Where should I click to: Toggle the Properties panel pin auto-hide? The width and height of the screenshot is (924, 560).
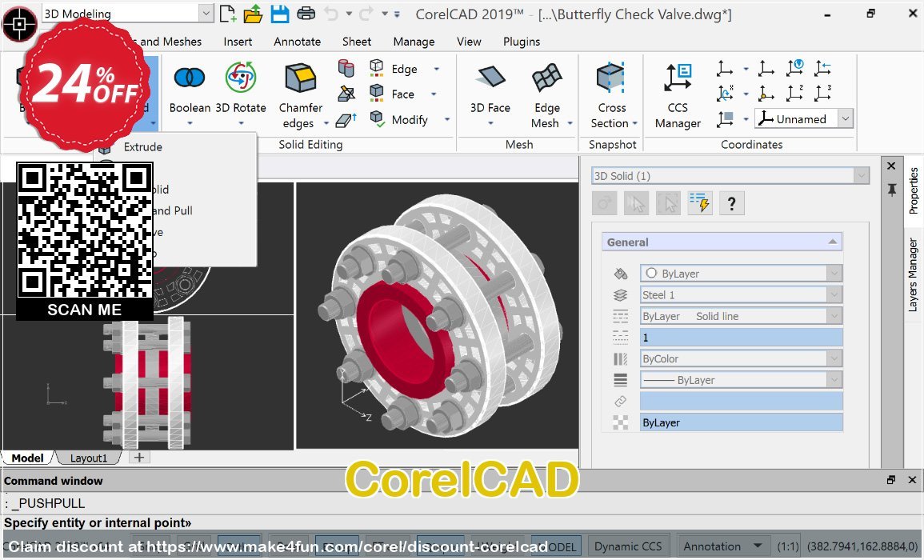coord(891,190)
